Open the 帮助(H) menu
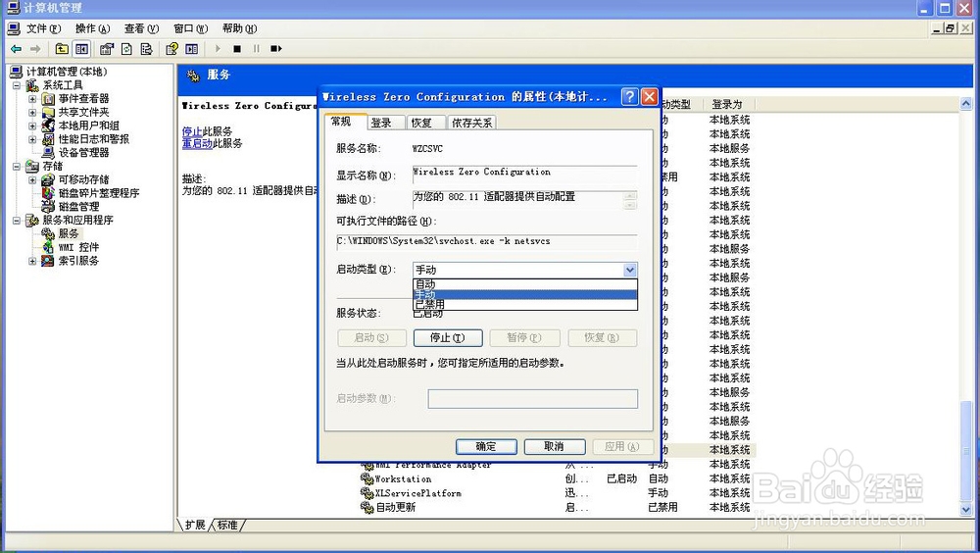 point(239,28)
